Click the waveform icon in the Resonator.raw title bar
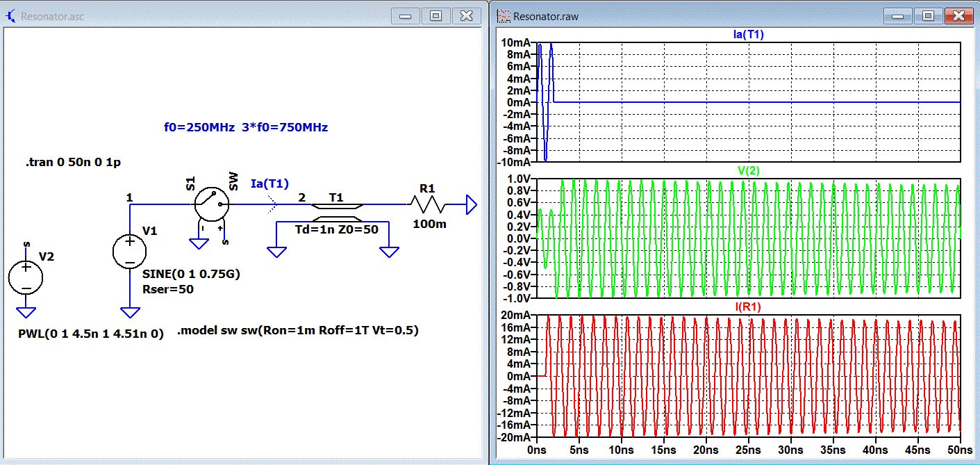Image resolution: width=980 pixels, height=465 pixels. (x=504, y=16)
